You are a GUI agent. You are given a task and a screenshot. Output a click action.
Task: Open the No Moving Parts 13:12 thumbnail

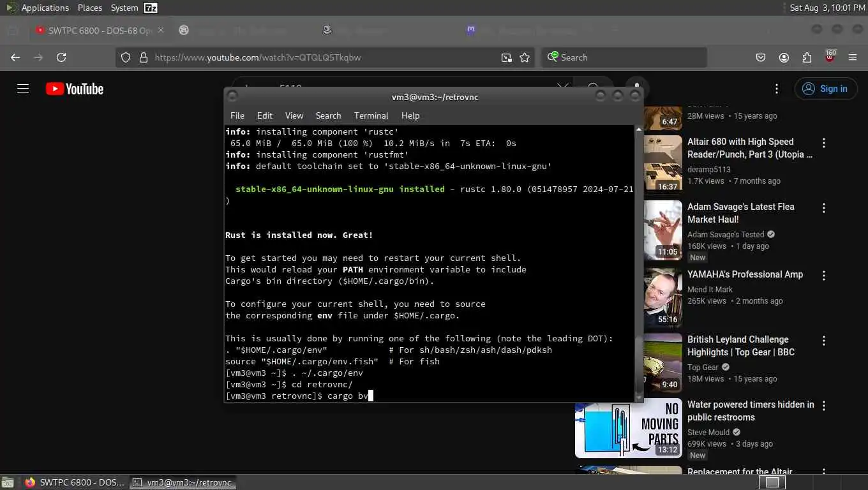(629, 429)
